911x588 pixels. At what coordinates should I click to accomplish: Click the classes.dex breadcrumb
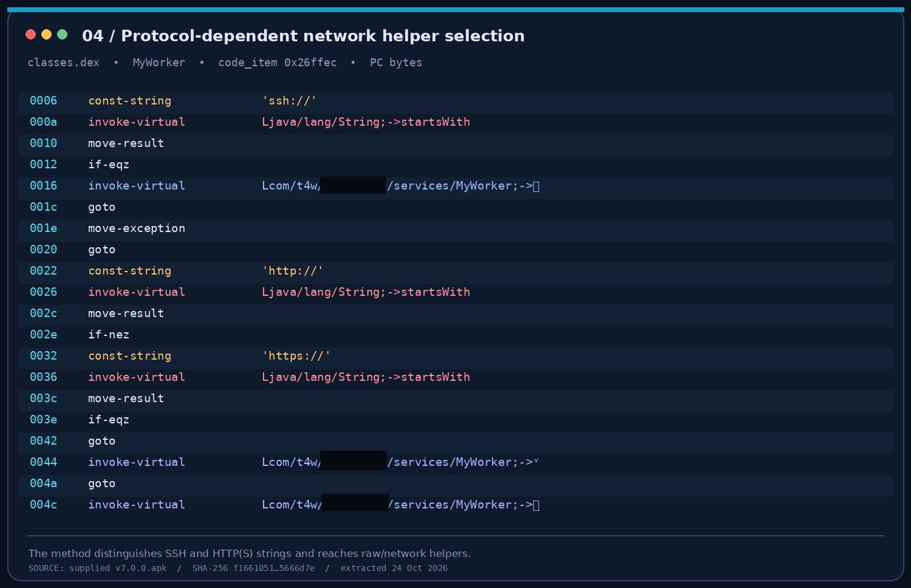tap(63, 63)
